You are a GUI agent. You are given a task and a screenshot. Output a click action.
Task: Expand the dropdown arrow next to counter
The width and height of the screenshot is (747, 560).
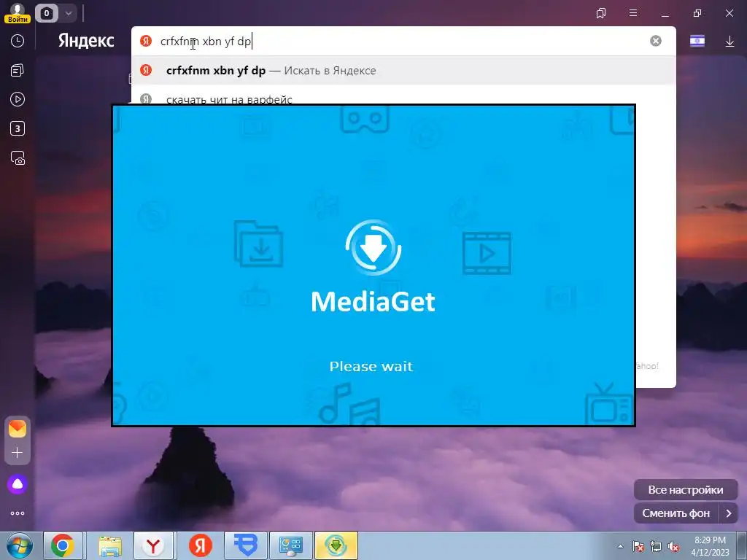pyautogui.click(x=68, y=13)
